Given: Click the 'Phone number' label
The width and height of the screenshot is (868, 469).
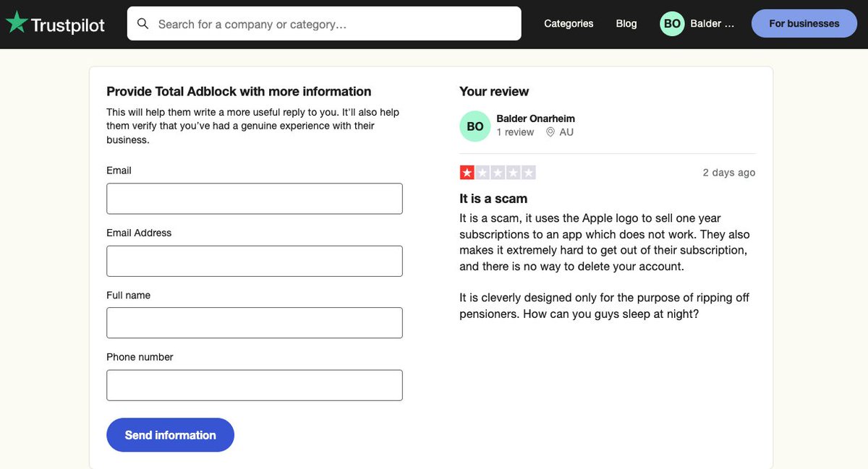Looking at the screenshot, I should coord(140,357).
